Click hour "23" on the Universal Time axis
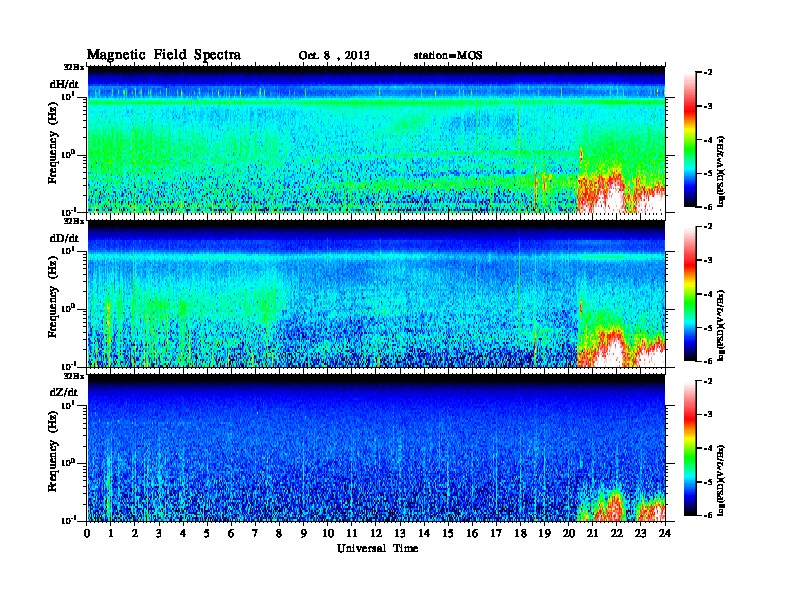792x612 pixels. (640, 533)
